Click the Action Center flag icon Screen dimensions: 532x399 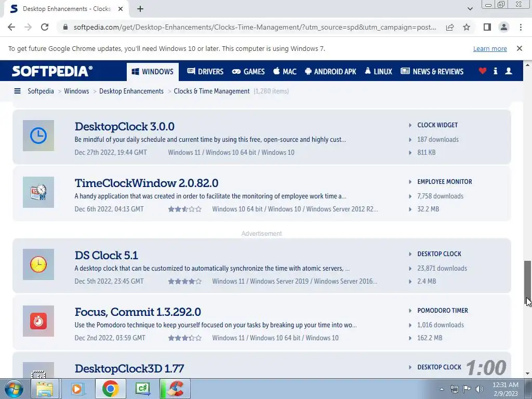(x=467, y=389)
